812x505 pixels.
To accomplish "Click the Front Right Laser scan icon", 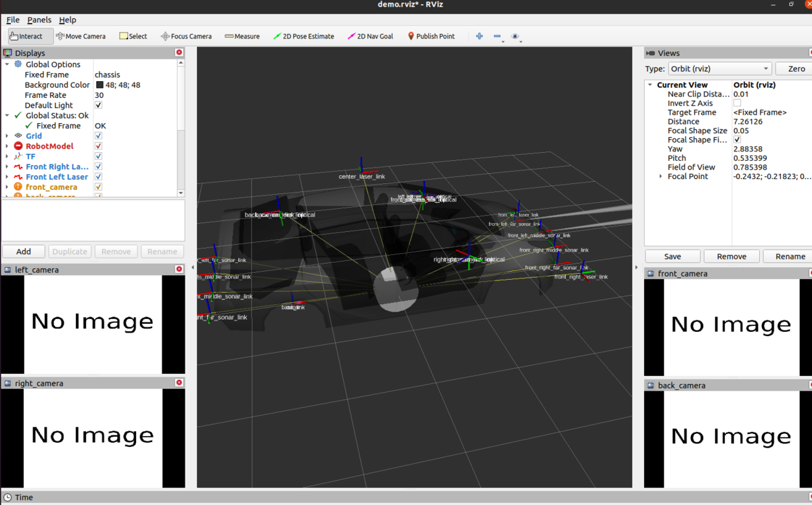I will pos(18,166).
